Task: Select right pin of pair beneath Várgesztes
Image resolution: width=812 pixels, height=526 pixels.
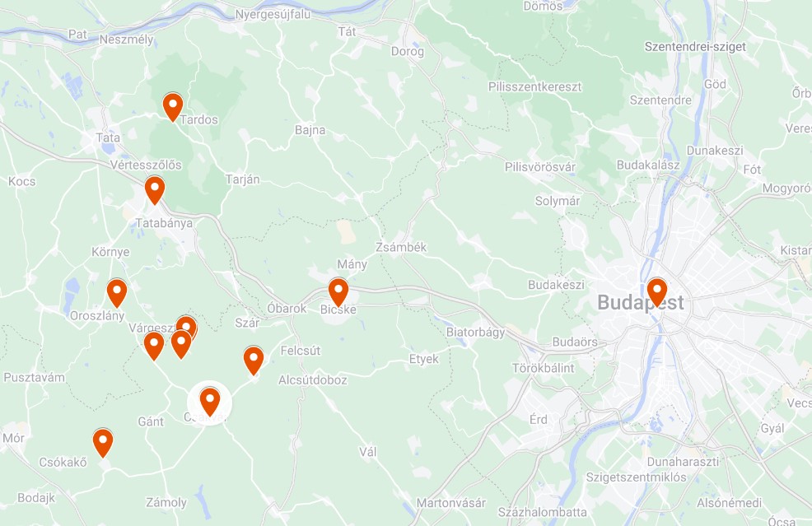Action: tap(181, 343)
